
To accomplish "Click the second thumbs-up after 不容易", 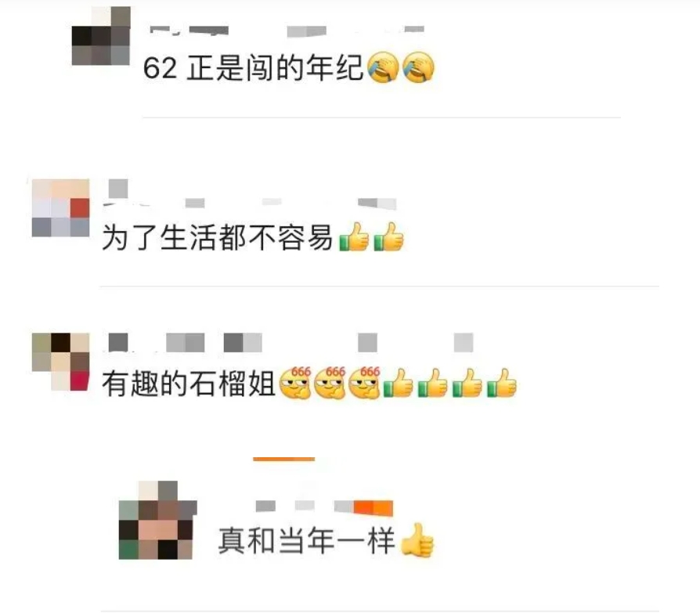I will point(389,237).
